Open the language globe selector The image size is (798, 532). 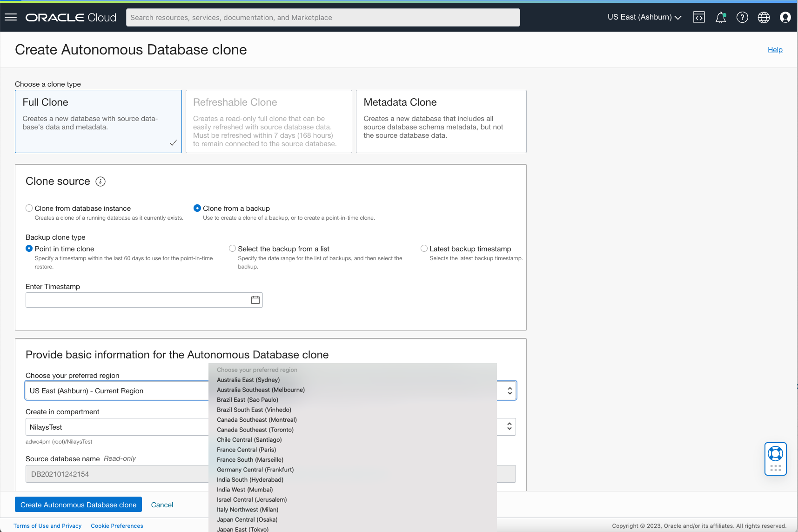click(764, 17)
